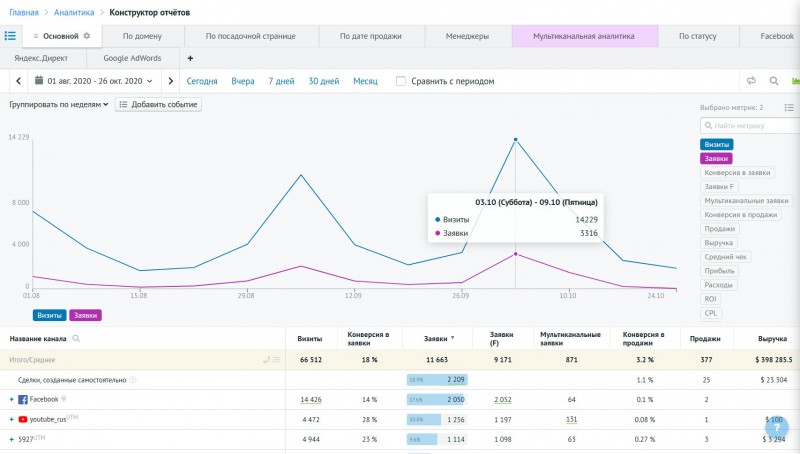Open the report list sidebar icon
Image resolution: width=800 pixels, height=454 pixels.
click(x=10, y=36)
